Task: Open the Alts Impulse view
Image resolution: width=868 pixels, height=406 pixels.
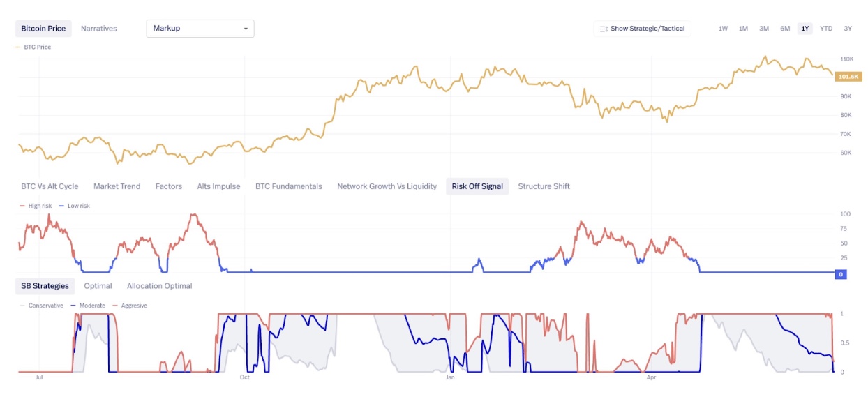Action: [219, 186]
